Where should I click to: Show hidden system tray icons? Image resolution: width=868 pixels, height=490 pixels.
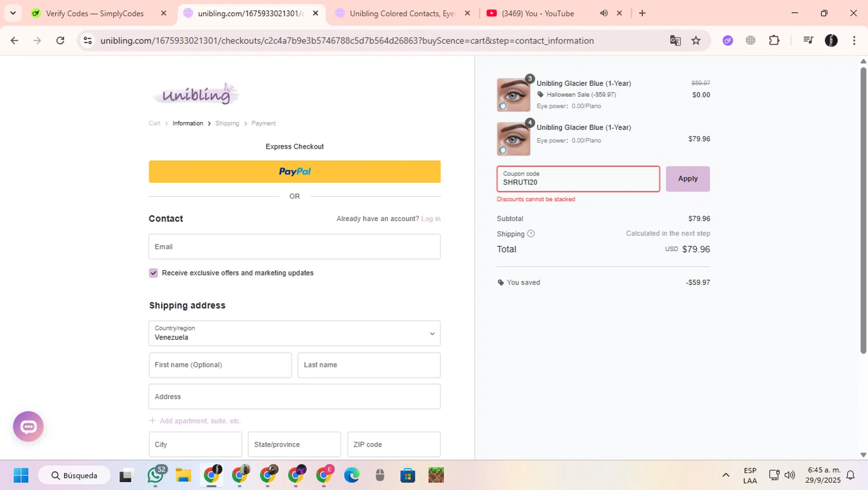point(726,476)
